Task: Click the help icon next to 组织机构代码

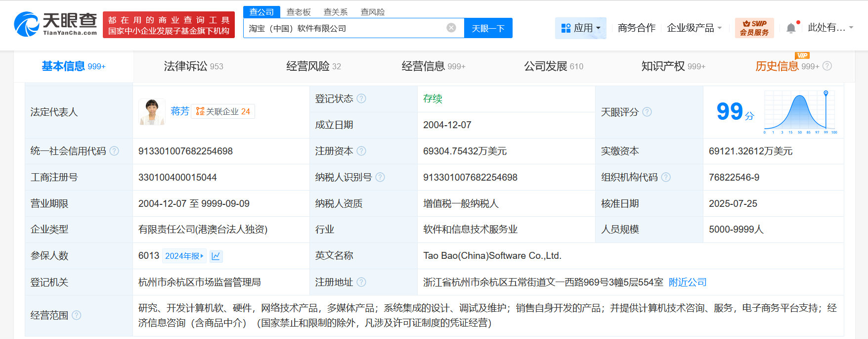Action: [666, 177]
